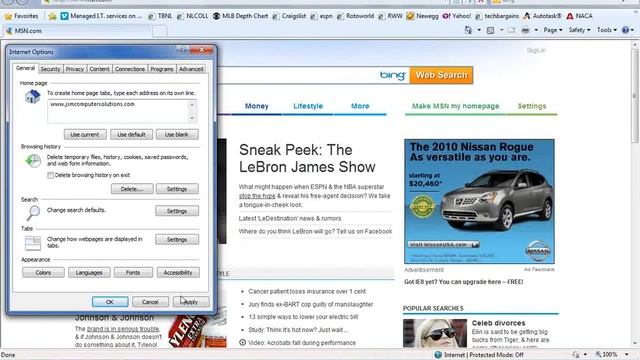
Task: Open the Rotoworld bookmark
Action: pos(355,16)
